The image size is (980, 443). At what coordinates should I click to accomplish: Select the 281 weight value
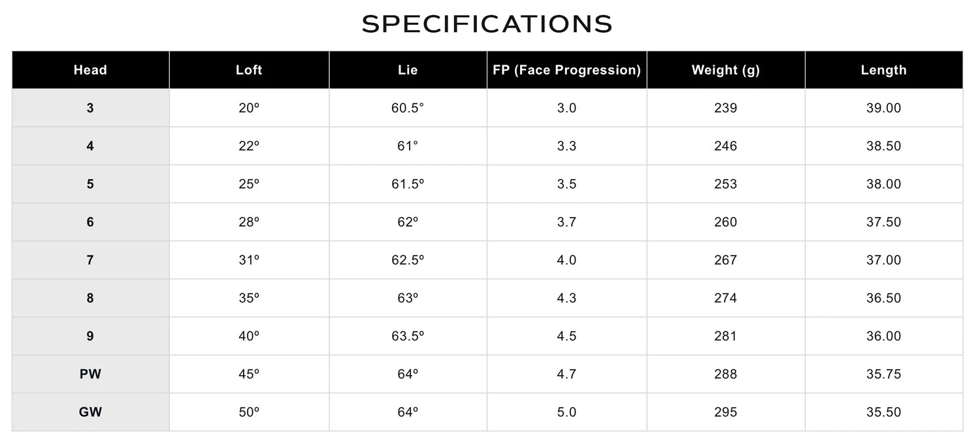pos(726,336)
